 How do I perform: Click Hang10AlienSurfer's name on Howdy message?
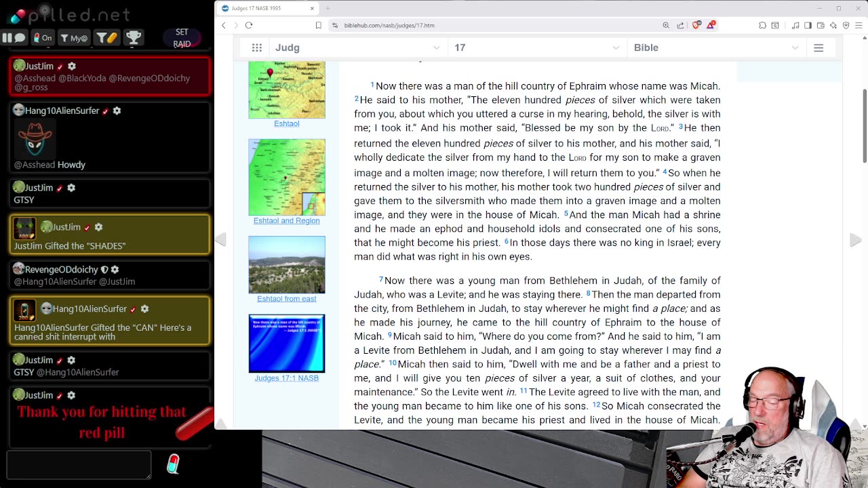coord(62,110)
